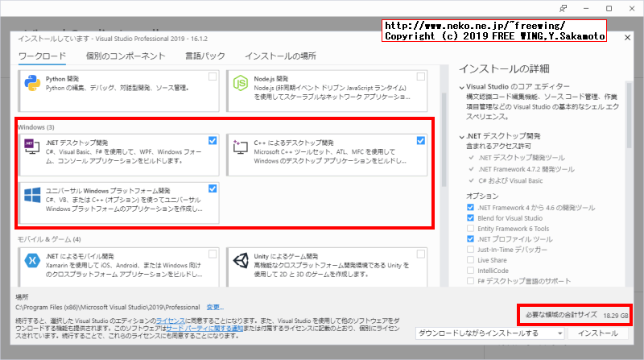The width and height of the screenshot is (644, 360).
Task: Check Live Share option
Action: (x=470, y=259)
